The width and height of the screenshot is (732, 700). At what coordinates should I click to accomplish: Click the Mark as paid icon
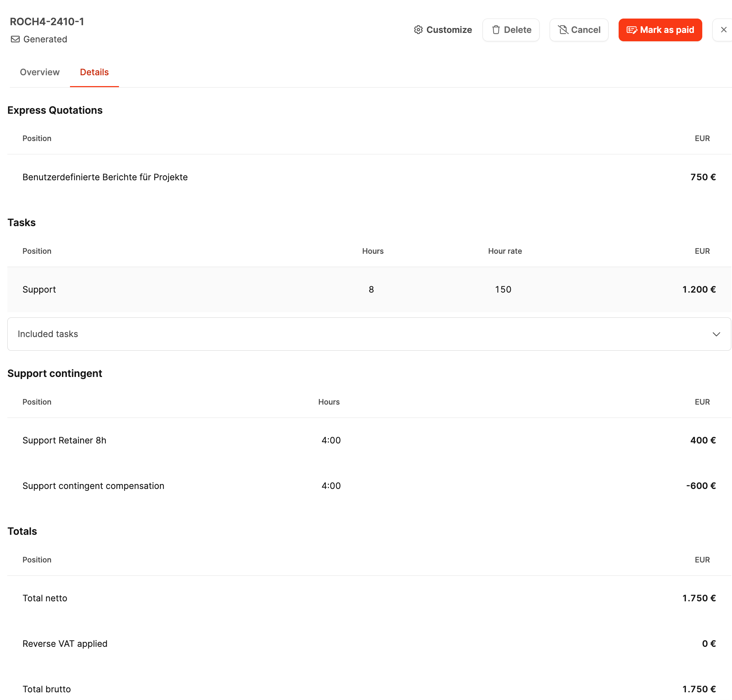point(631,30)
